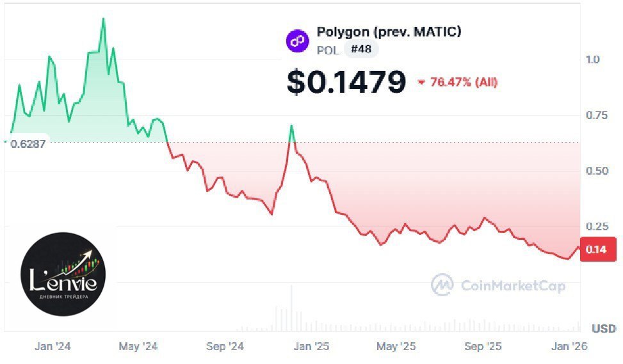Select the Sep '24 time axis label
Screen dimensions: 623x364
[225, 346]
